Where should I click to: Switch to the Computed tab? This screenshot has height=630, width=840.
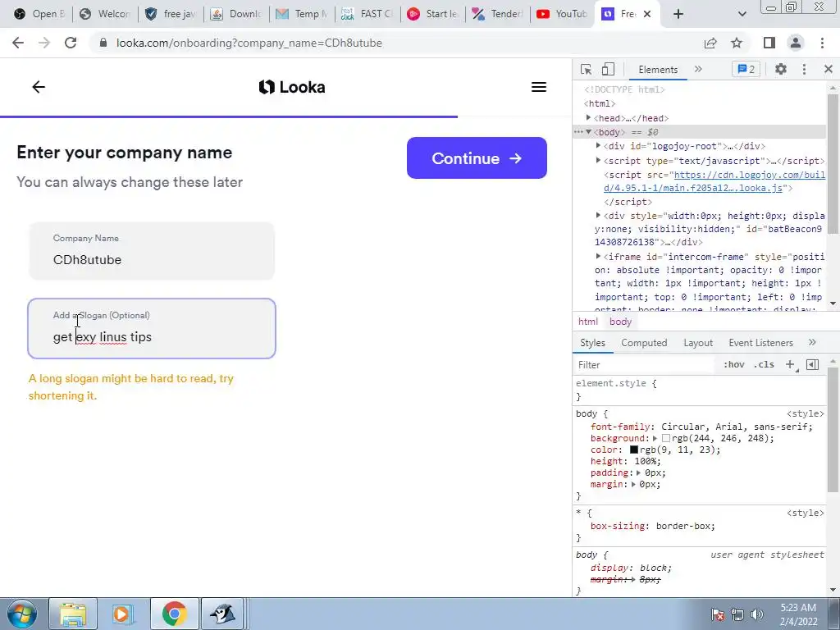click(x=644, y=342)
